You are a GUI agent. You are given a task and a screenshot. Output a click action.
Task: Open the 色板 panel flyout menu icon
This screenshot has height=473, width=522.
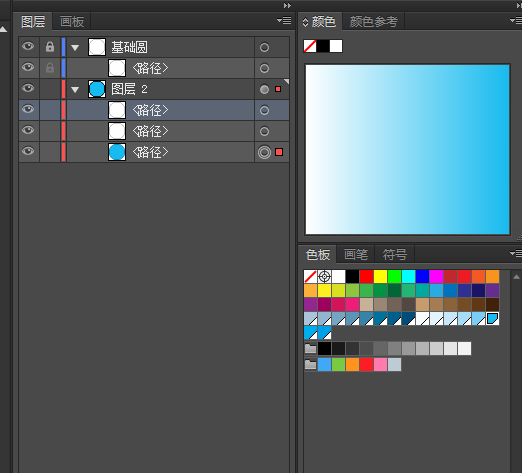(x=516, y=254)
